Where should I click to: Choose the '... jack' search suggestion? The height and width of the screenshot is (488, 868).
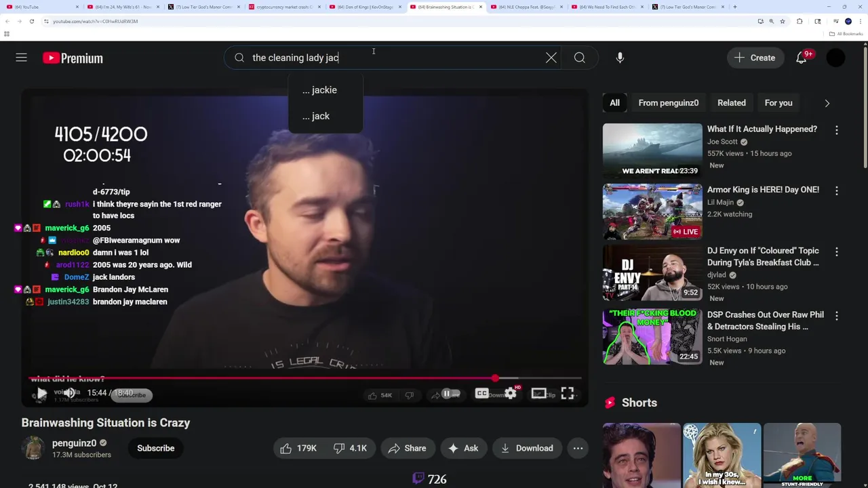click(325, 116)
